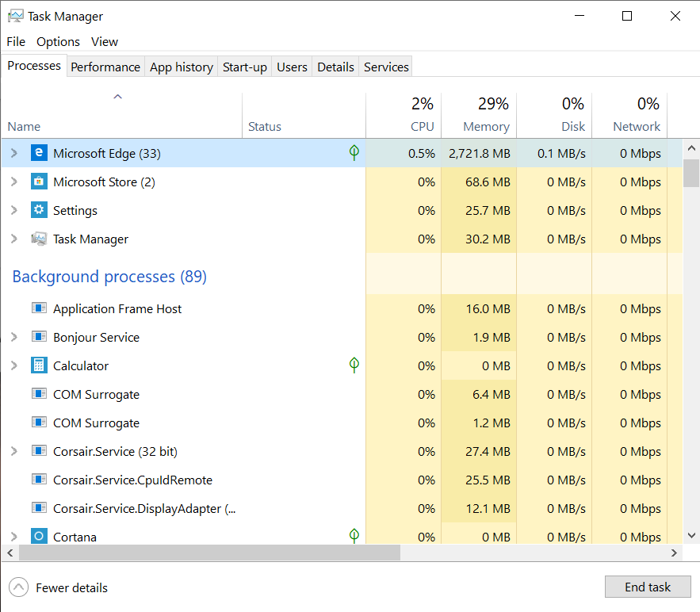Click the Corsair.Service (32 bit) icon

click(x=39, y=451)
